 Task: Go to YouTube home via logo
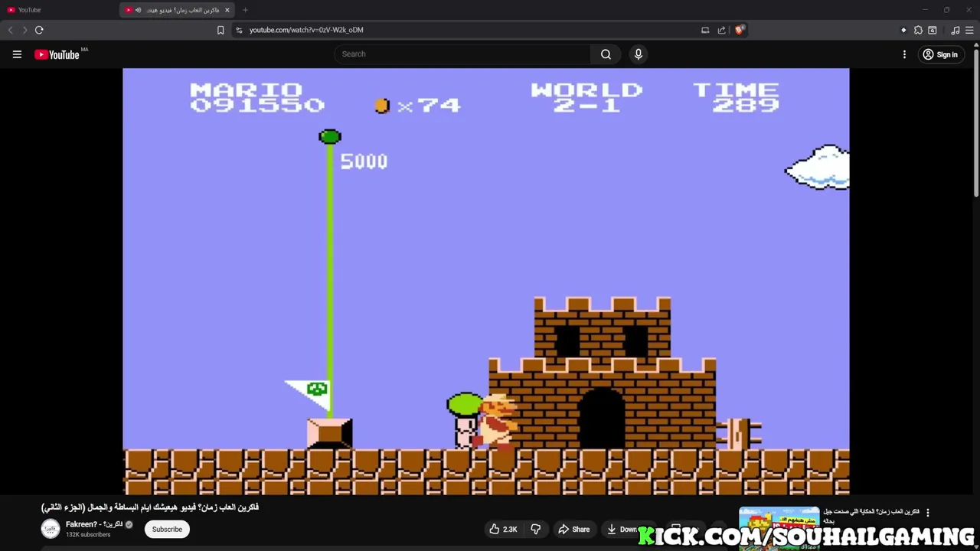[57, 54]
